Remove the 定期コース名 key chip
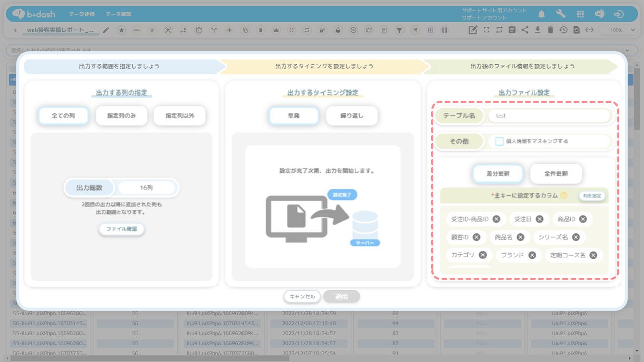 pos(593,255)
